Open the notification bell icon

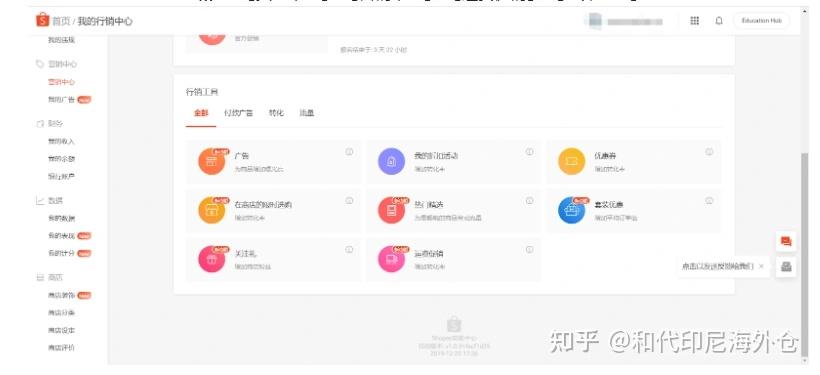coord(719,21)
